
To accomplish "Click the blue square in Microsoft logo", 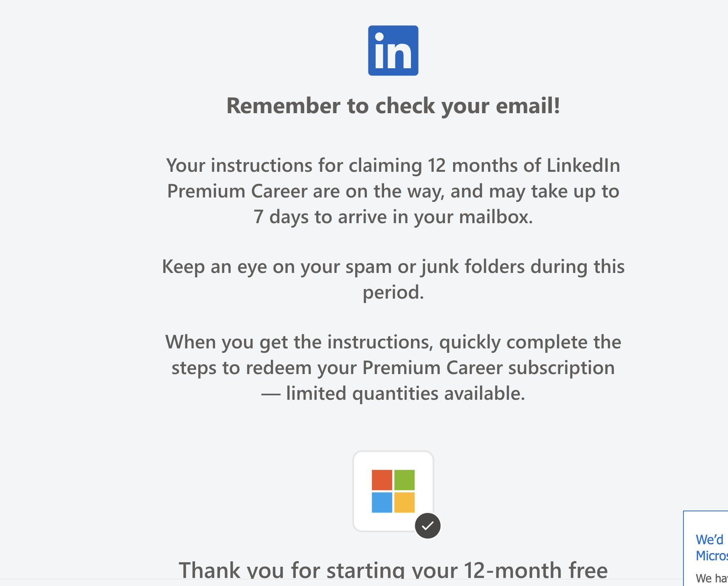I will (x=382, y=503).
